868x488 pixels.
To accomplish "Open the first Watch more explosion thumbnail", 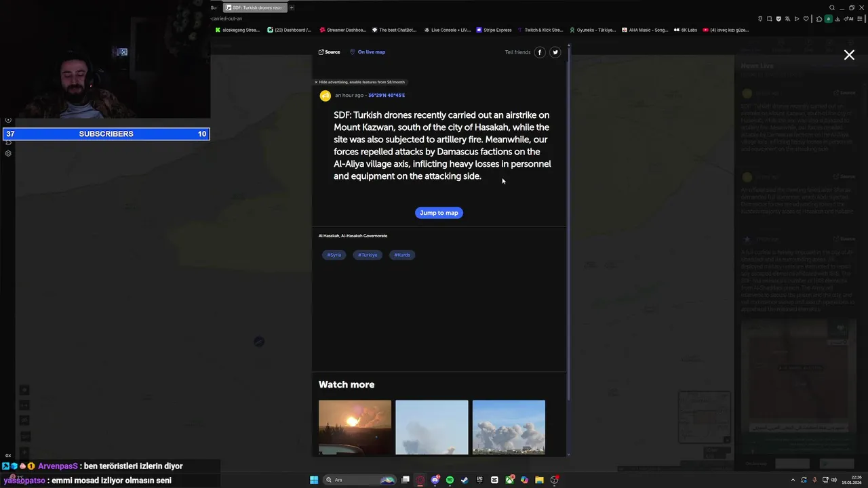I will pyautogui.click(x=355, y=427).
